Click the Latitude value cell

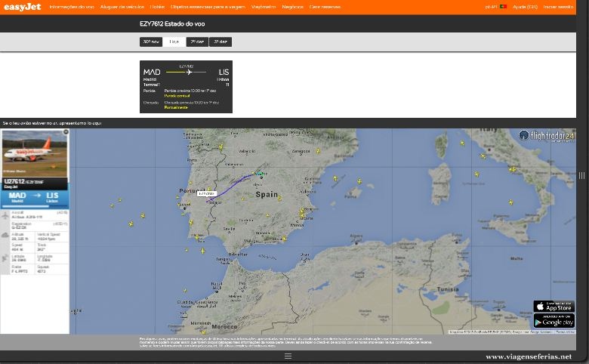[x=23, y=258]
